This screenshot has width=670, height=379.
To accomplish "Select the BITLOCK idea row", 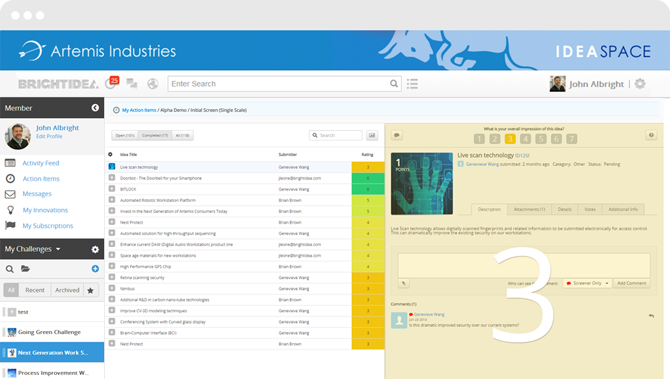I will 244,189.
